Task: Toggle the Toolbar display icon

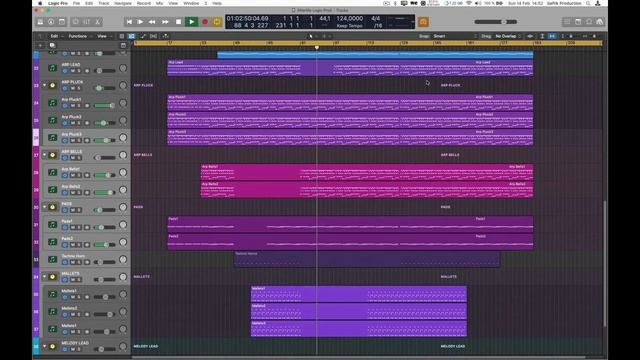Action: coord(62,22)
